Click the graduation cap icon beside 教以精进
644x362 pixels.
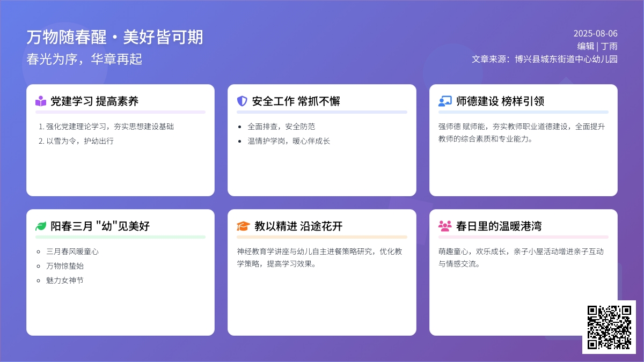click(243, 226)
